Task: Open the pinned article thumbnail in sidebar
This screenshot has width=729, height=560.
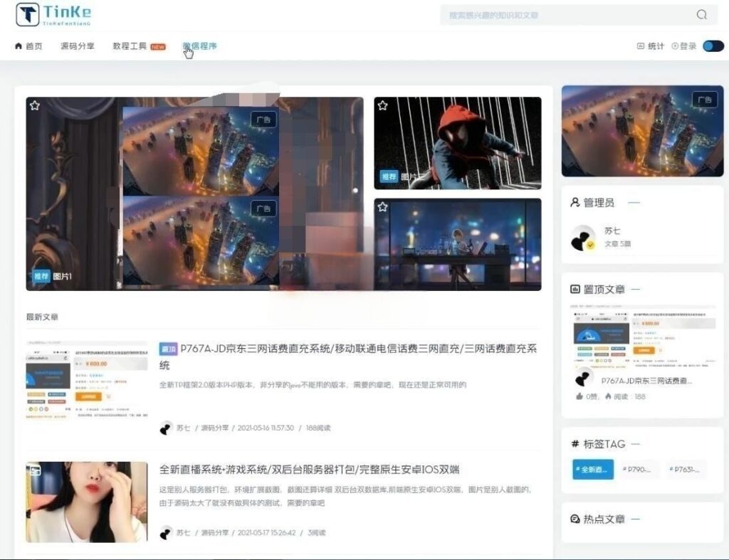Action: tap(643, 336)
